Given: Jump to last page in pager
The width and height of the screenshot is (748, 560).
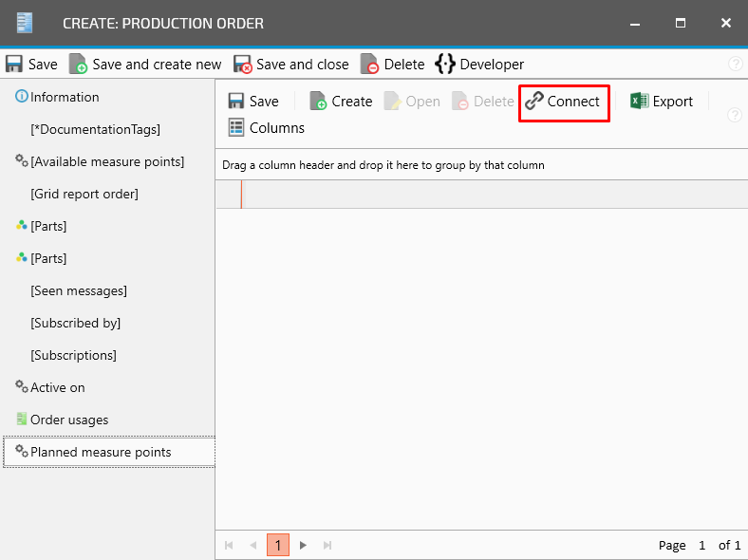Looking at the screenshot, I should pyautogui.click(x=327, y=545).
